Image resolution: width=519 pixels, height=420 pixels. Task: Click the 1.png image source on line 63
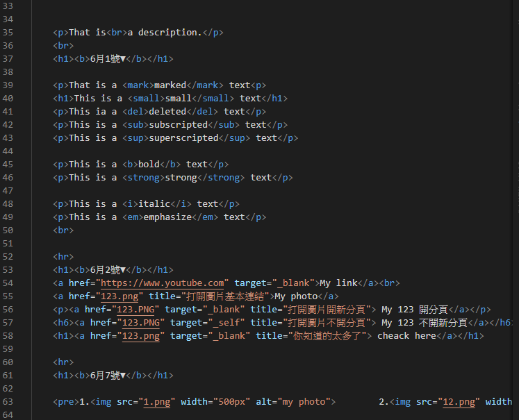coord(157,402)
